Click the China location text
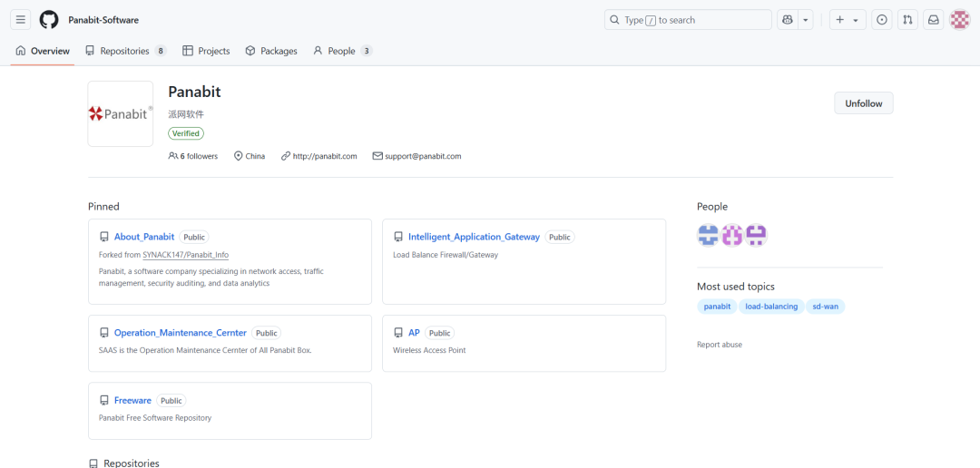Image resolution: width=980 pixels, height=468 pixels. [x=255, y=156]
